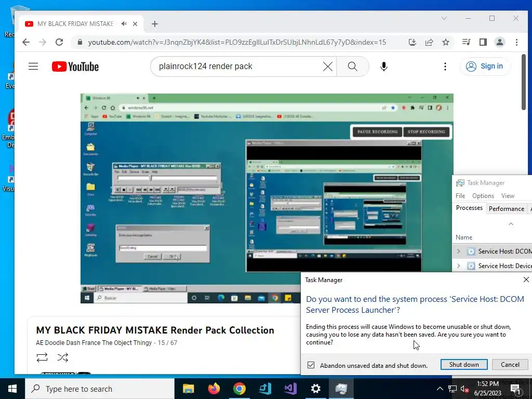Clear the YouTube search box text
Viewport: 532px width, 399px height.
point(328,66)
